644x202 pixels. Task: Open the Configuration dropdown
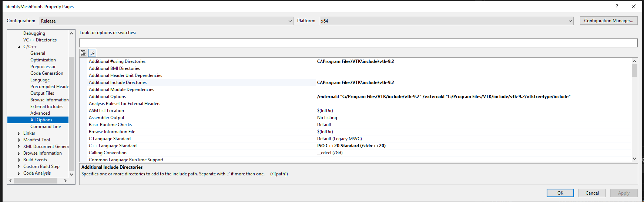click(x=167, y=21)
